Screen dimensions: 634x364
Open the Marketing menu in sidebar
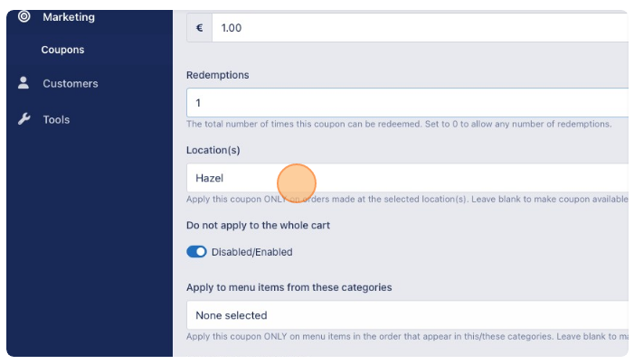pyautogui.click(x=69, y=17)
